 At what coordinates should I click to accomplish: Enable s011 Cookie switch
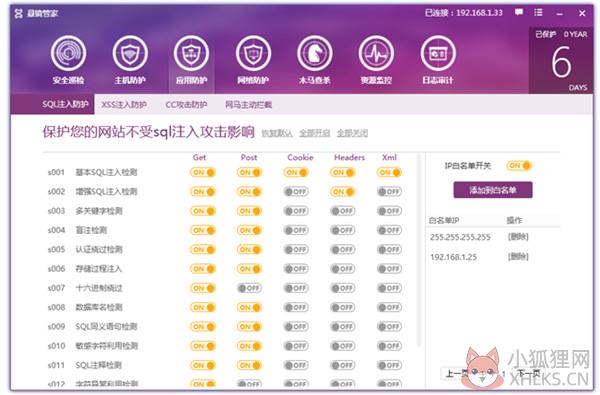tap(296, 366)
